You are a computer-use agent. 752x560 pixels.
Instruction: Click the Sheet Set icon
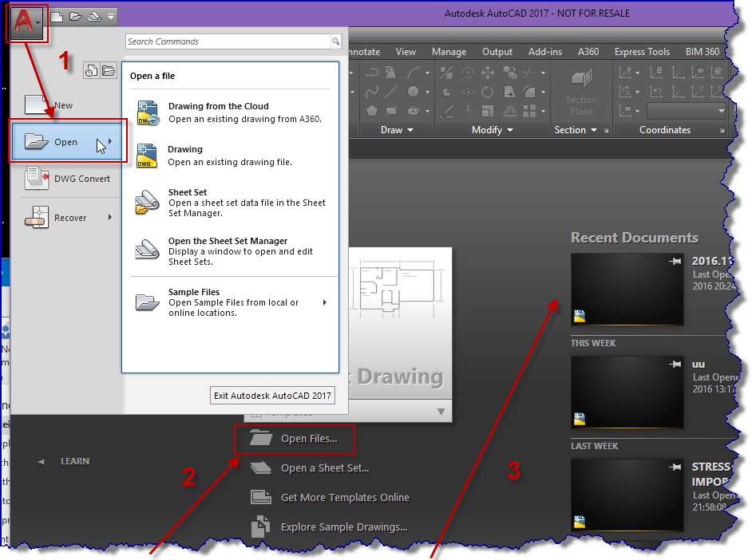148,202
